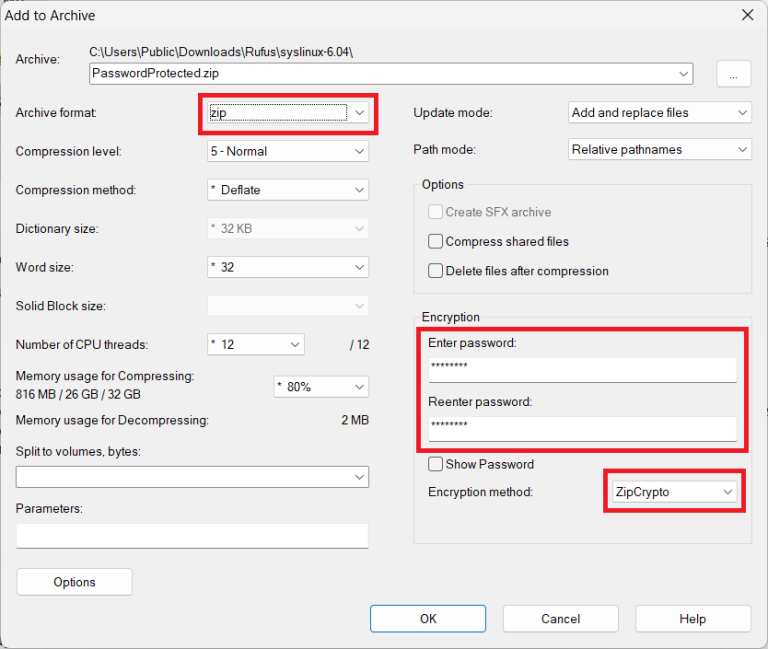768x649 pixels.
Task: Expand the memory usage 80% dropdown
Action: (320, 386)
